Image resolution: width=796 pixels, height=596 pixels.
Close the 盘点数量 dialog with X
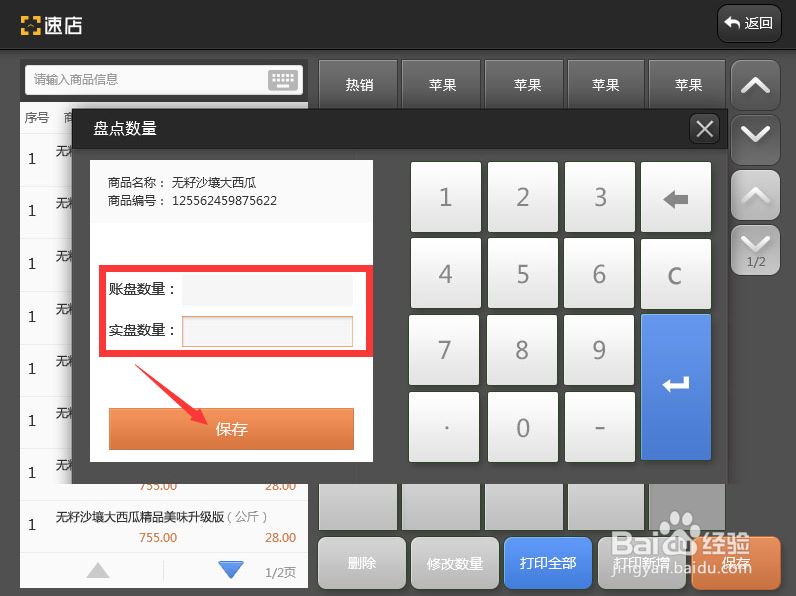click(x=704, y=129)
